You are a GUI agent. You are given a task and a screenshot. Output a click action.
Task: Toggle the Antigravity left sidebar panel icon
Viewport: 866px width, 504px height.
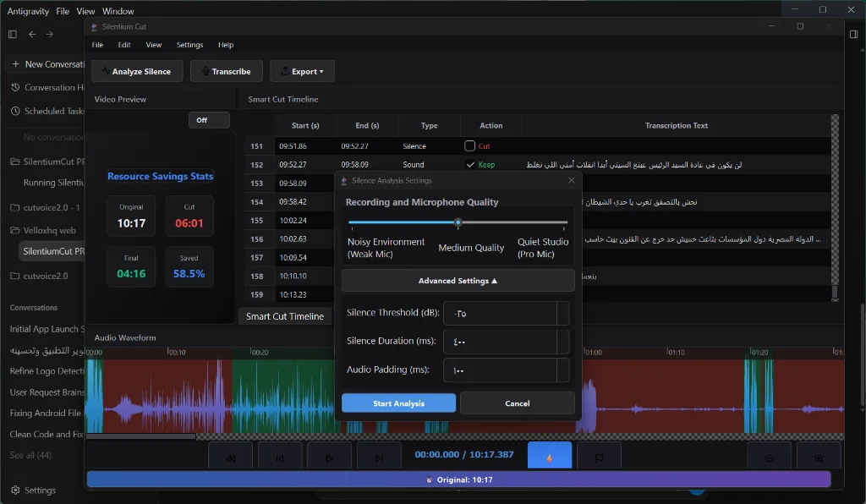13,34
